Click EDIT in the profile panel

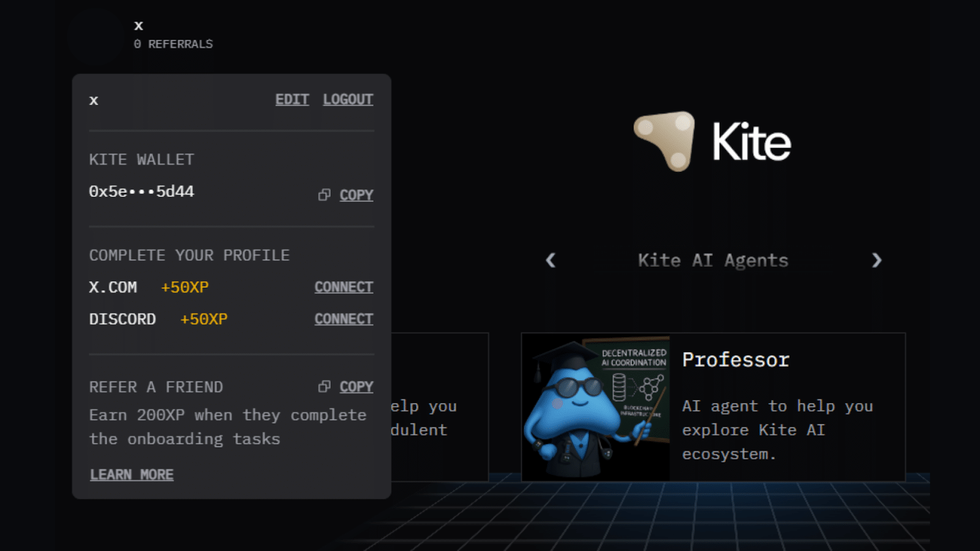point(292,99)
